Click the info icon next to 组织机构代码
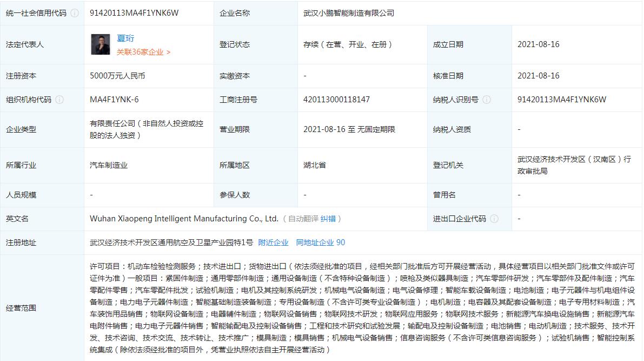The height and width of the screenshot is (361, 644). 59,100
